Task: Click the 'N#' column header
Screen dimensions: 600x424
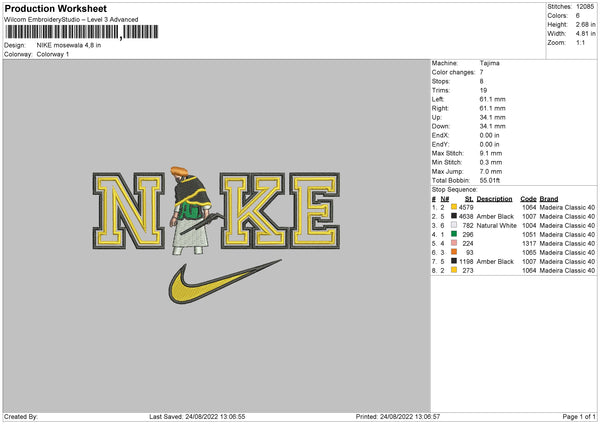Action: click(x=445, y=199)
